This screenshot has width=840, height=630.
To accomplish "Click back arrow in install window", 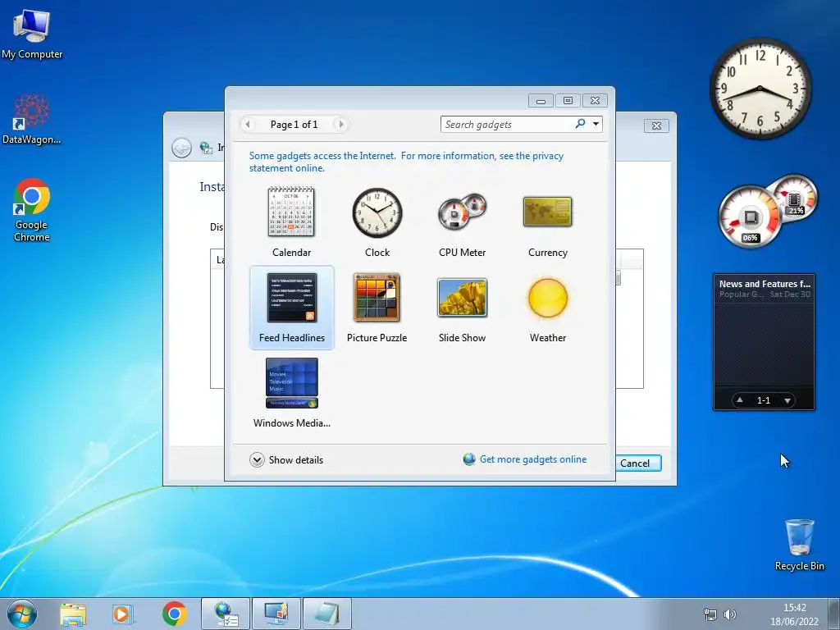I will pyautogui.click(x=181, y=148).
